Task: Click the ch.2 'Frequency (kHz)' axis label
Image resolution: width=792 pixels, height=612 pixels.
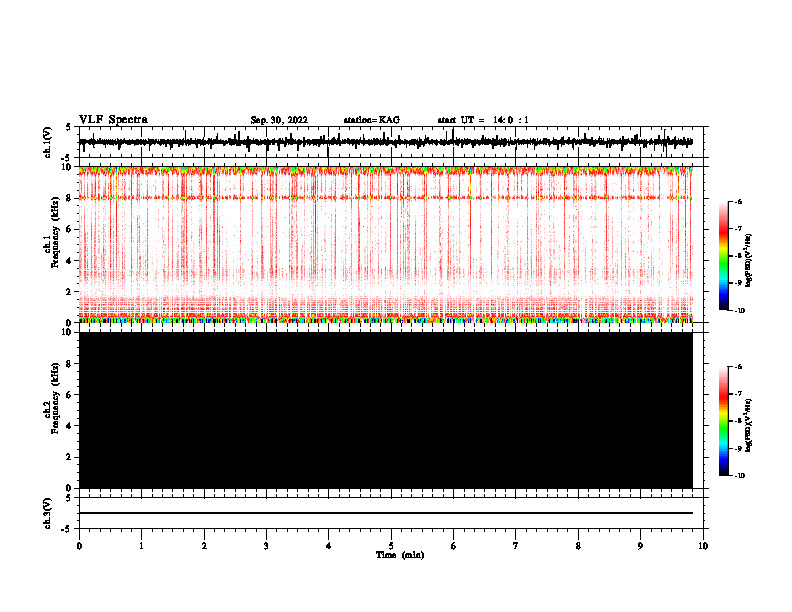Action: [56, 398]
